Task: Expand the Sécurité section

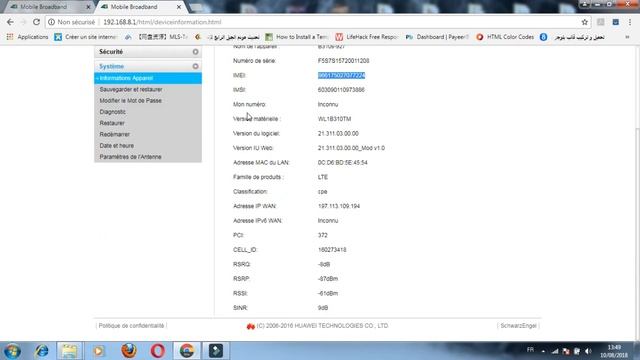Action: point(196,52)
